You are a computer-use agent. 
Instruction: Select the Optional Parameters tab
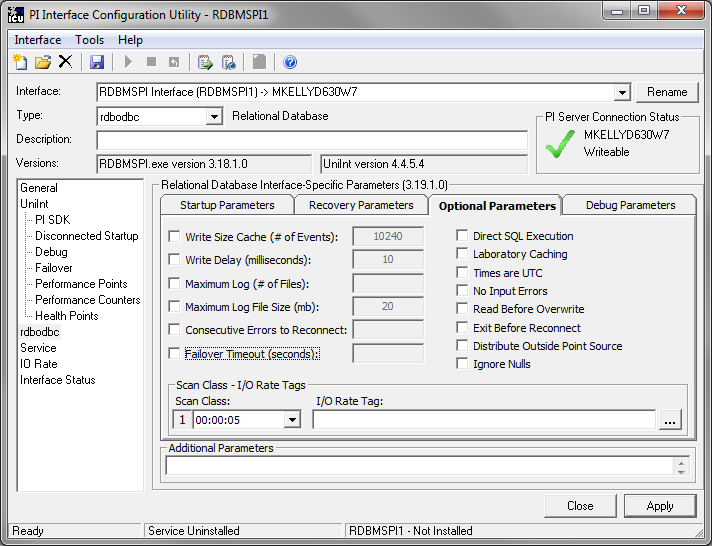497,206
